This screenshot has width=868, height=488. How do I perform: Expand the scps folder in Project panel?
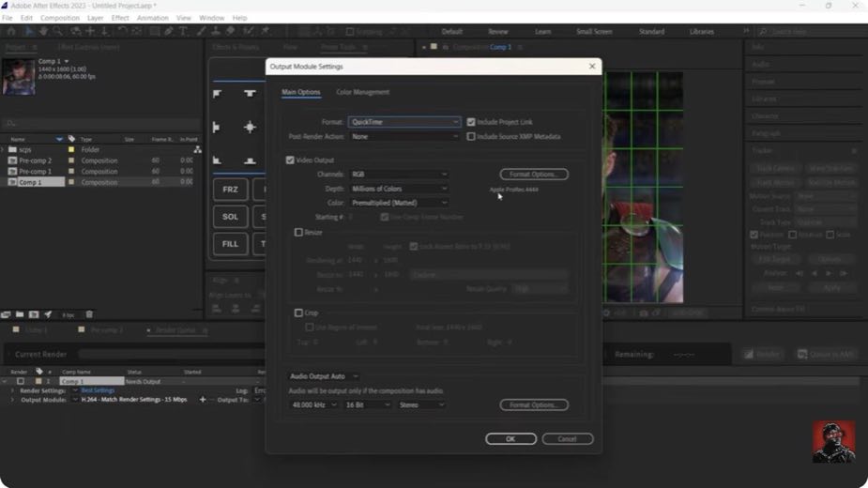(4, 149)
